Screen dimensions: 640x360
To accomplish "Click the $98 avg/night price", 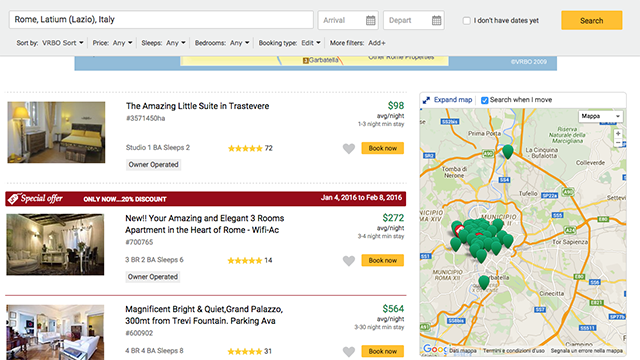I will [396, 106].
